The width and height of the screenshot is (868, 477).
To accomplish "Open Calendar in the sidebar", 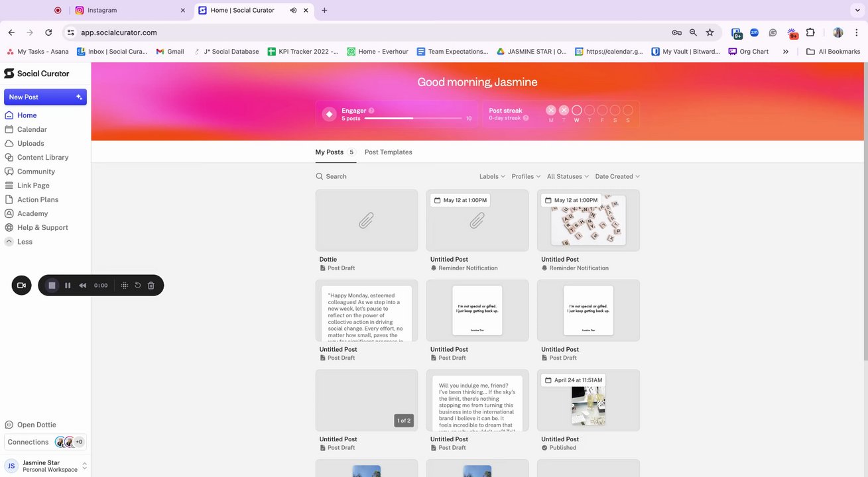I will [x=32, y=129].
